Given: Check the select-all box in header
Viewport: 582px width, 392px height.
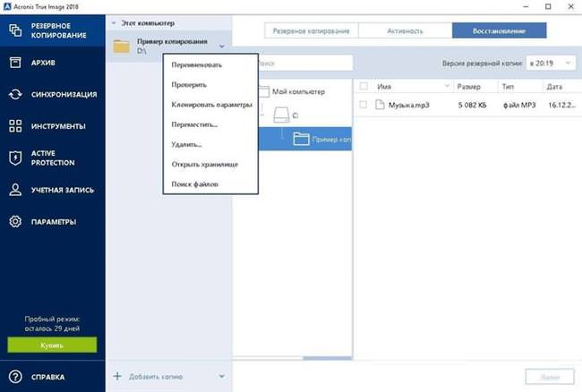Looking at the screenshot, I should click(x=364, y=86).
